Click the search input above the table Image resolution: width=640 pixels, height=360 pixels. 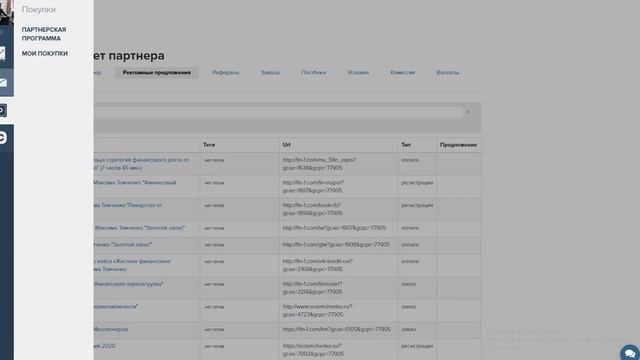278,112
